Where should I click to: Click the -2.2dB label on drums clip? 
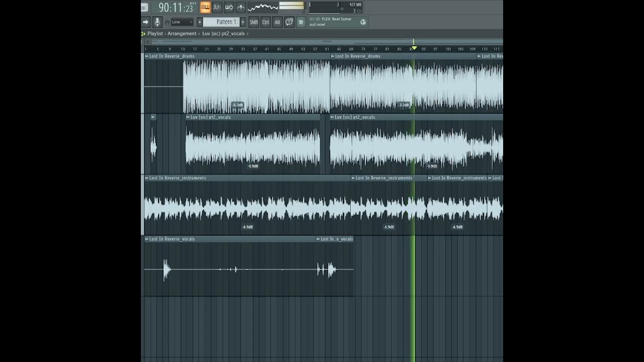404,105
